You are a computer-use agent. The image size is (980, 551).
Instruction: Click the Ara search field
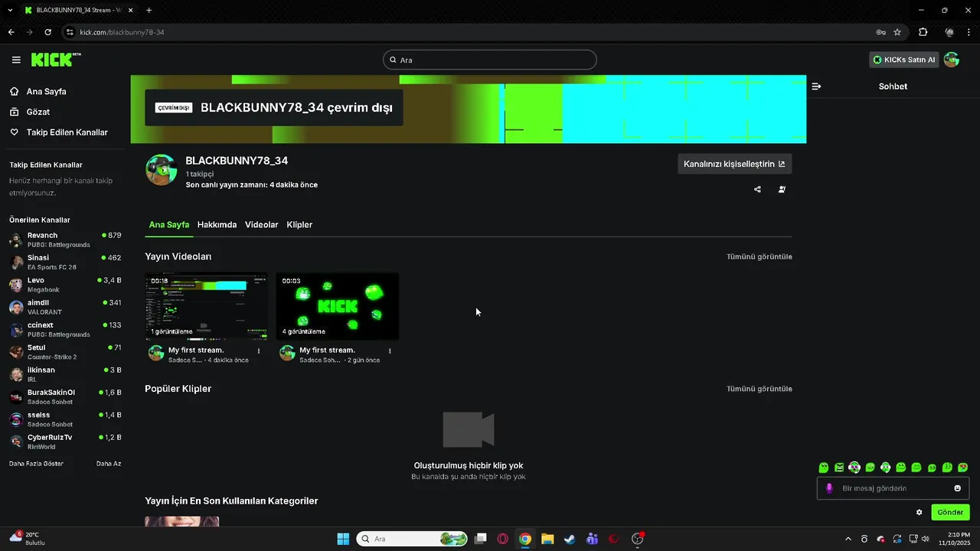point(490,60)
